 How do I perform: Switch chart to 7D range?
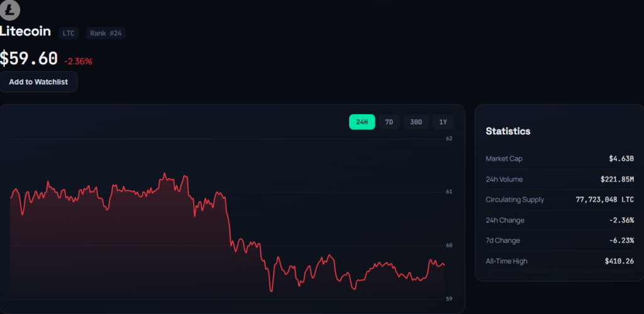tap(389, 122)
